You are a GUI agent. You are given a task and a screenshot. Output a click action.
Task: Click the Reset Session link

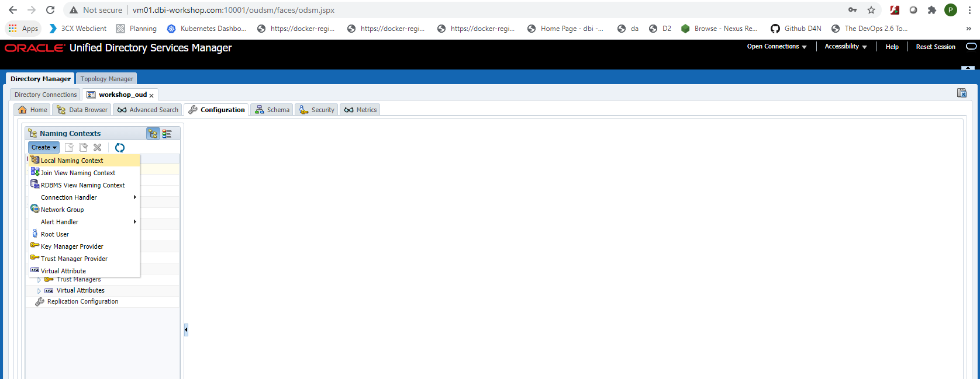click(936, 47)
